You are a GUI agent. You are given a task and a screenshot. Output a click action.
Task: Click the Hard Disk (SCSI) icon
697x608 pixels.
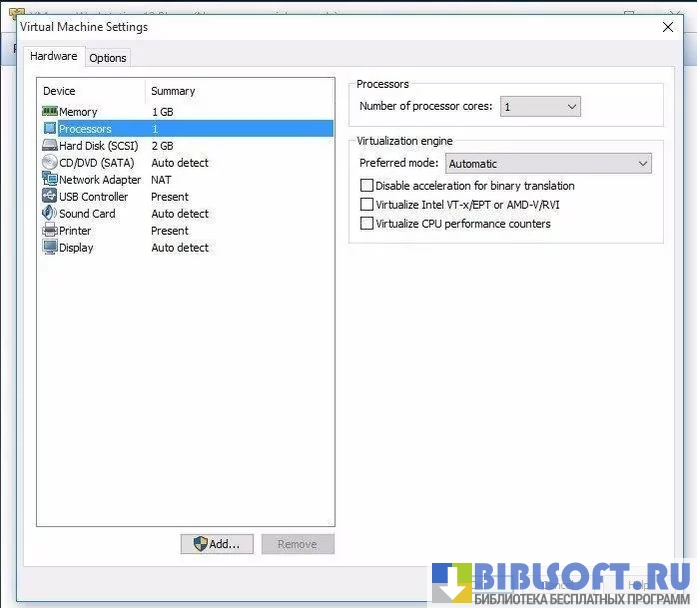50,146
